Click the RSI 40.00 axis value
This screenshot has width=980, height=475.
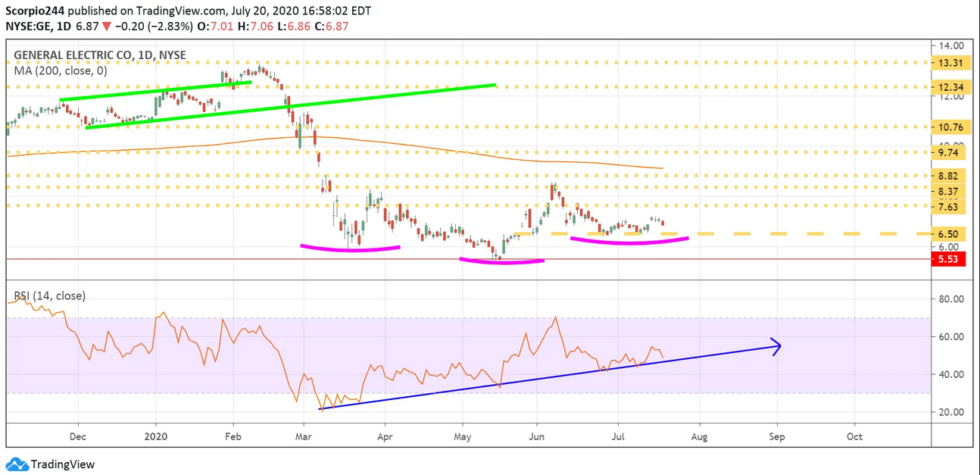coord(950,374)
